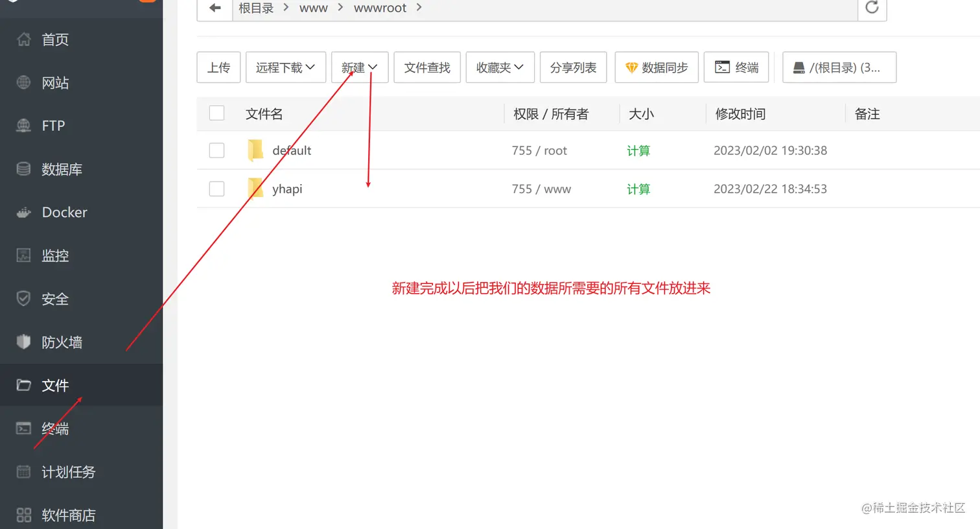
Task: Check the box for the default folder
Action: pos(216,150)
